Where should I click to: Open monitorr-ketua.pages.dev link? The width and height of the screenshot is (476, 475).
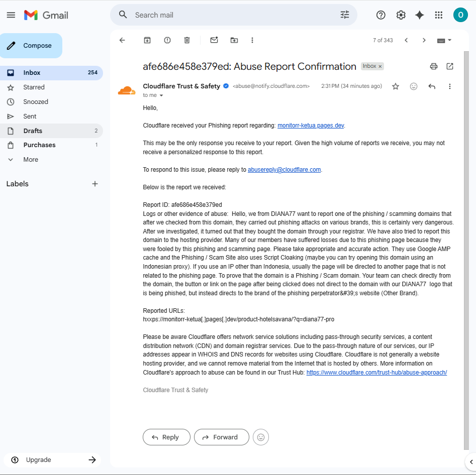point(311,126)
